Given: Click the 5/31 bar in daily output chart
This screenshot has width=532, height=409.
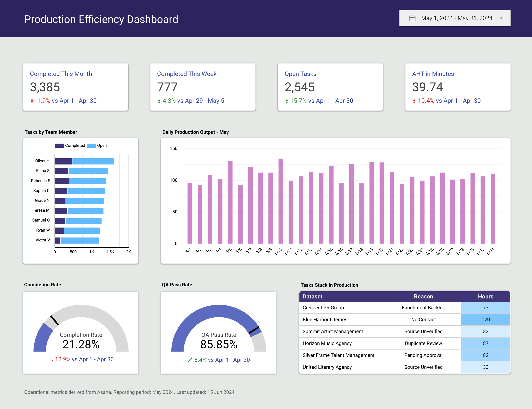Looking at the screenshot, I should pos(493,209).
